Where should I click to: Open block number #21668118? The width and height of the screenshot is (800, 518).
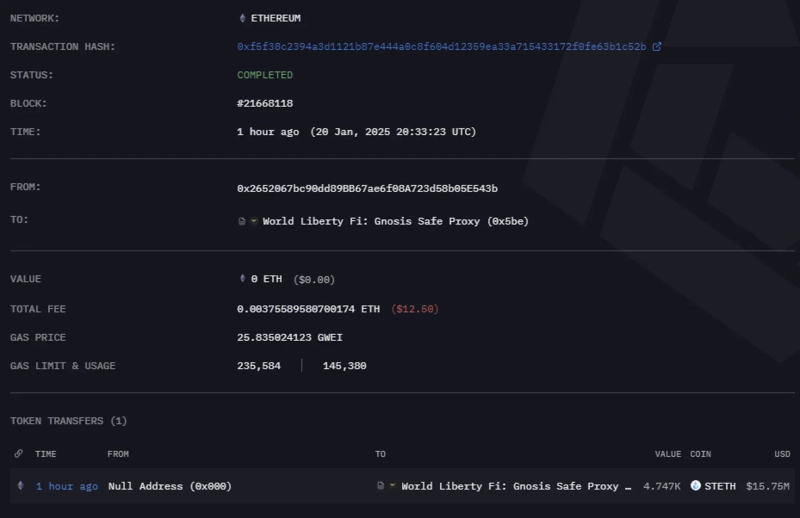pos(265,103)
